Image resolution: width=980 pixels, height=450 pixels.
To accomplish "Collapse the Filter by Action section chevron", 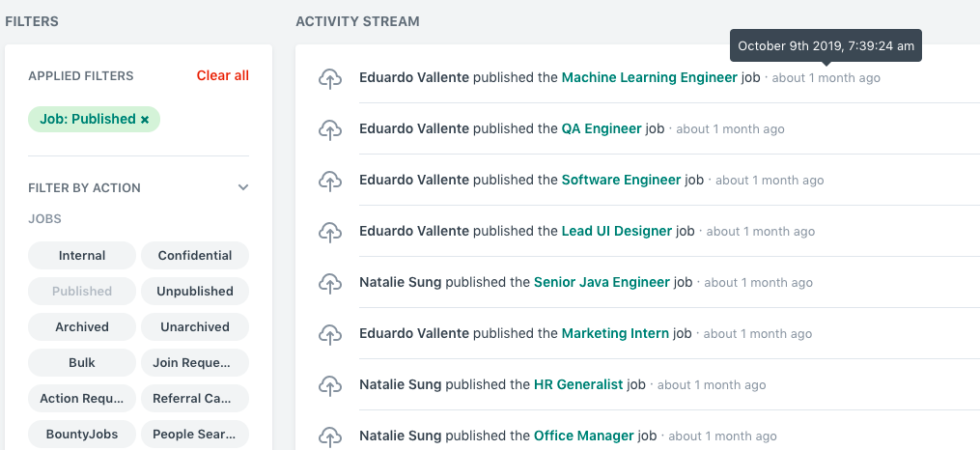I will point(243,187).
